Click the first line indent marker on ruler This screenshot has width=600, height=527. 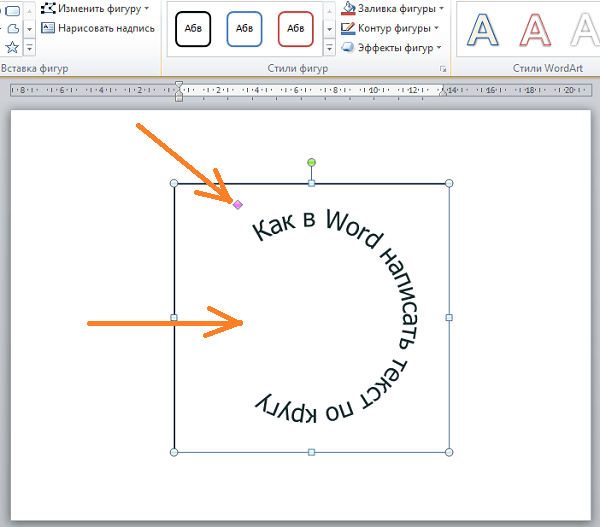(x=179, y=85)
